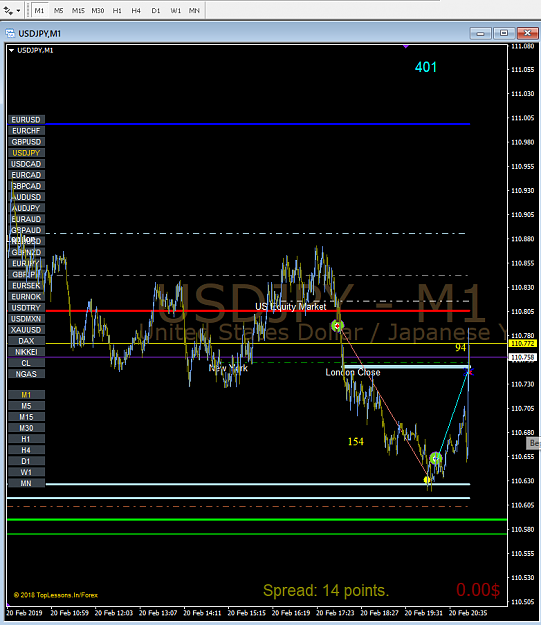Switch chart to EURCAD symbol button
Viewport: 541px width, 625px height.
26,175
